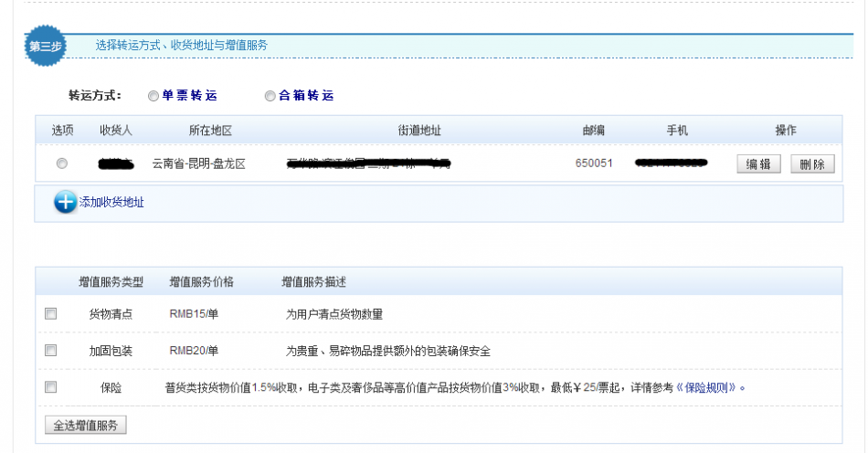
Task: Open the 《保险规则》 link
Action: tap(705, 387)
